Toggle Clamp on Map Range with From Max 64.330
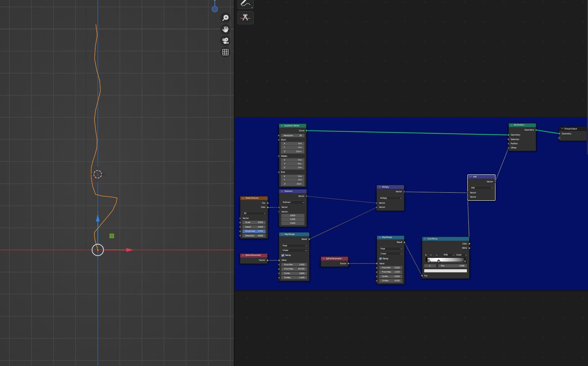 283,255
